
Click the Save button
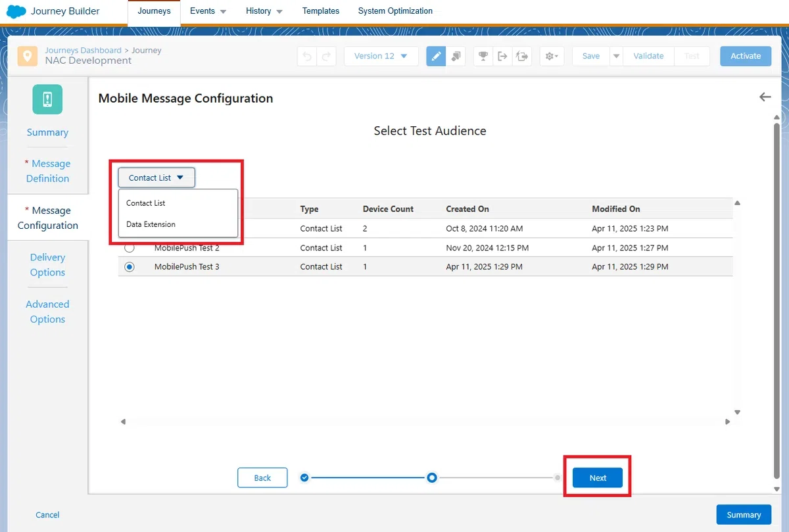(591, 56)
